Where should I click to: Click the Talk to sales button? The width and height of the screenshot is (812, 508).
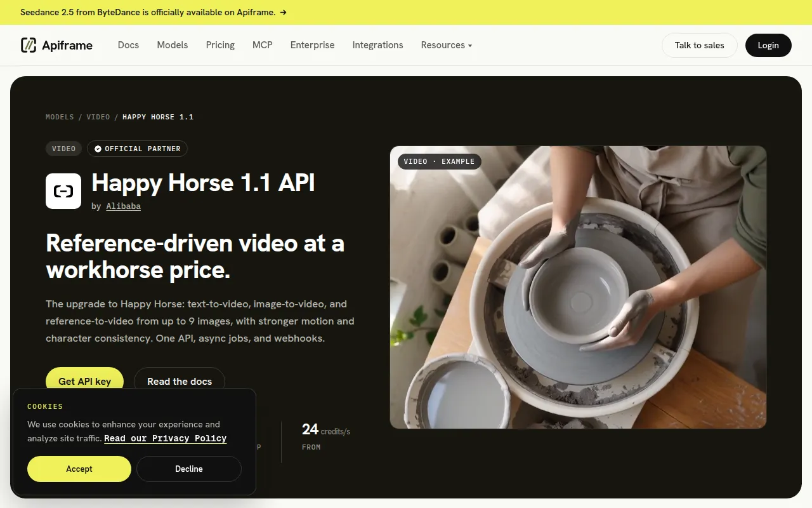pyautogui.click(x=699, y=45)
